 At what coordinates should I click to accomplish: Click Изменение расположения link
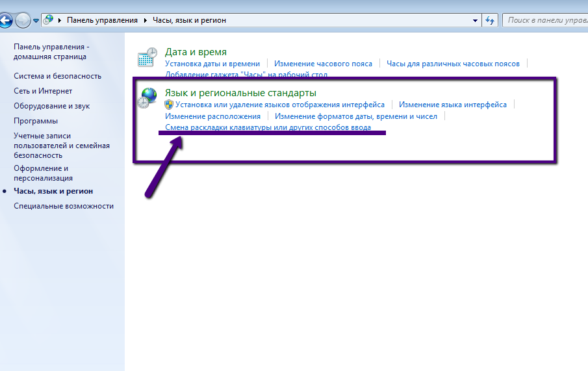(212, 116)
